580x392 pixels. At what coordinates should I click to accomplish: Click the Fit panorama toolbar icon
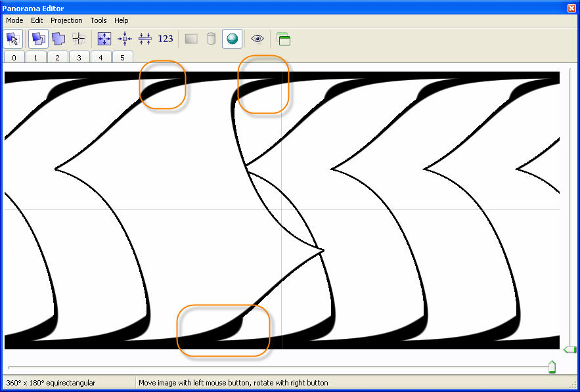(104, 39)
